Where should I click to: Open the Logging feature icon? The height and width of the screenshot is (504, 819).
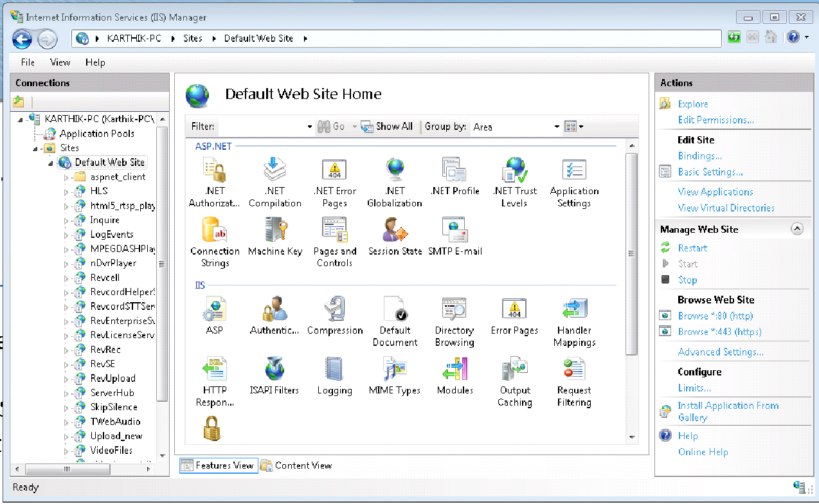[x=335, y=370]
